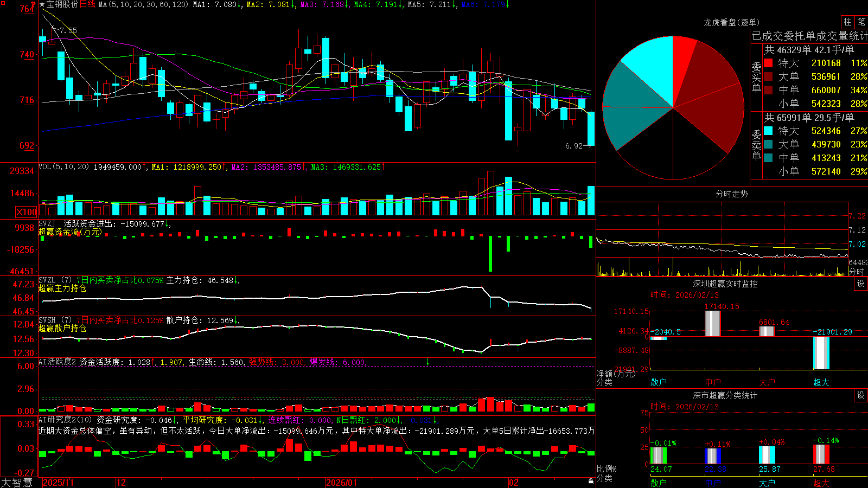Click the lock icon on the timeline bar
Viewport: 868px width, 488px height.
[x=591, y=481]
